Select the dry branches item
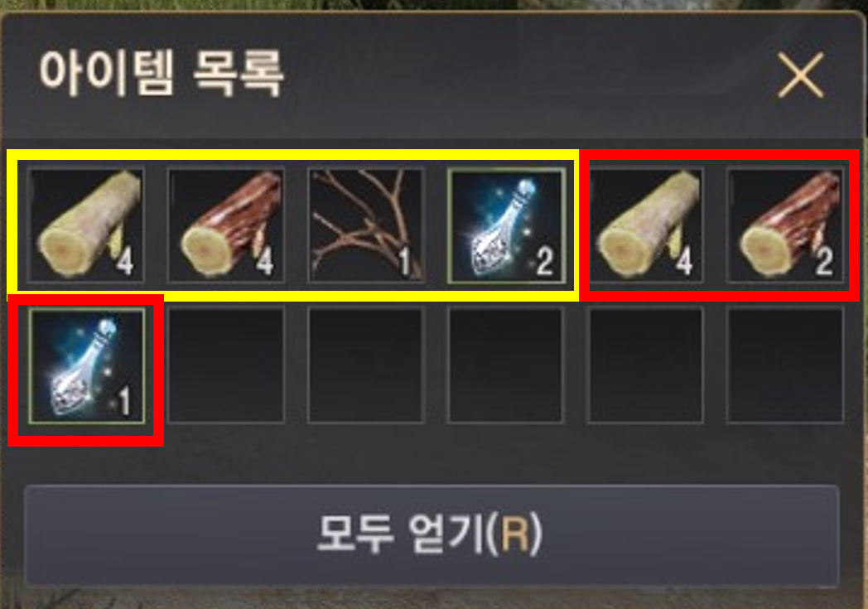The height and width of the screenshot is (609, 868). click(x=366, y=225)
